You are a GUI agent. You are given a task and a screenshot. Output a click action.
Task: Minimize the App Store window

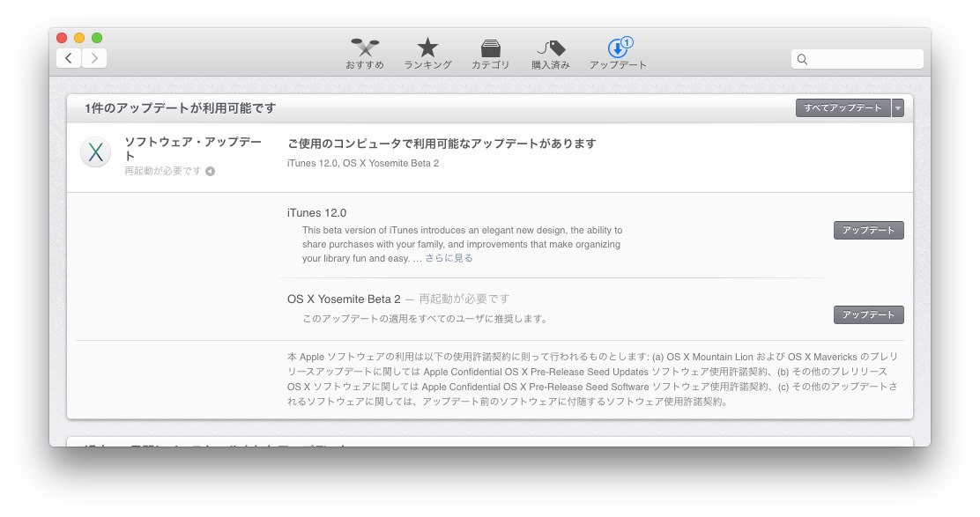click(79, 38)
